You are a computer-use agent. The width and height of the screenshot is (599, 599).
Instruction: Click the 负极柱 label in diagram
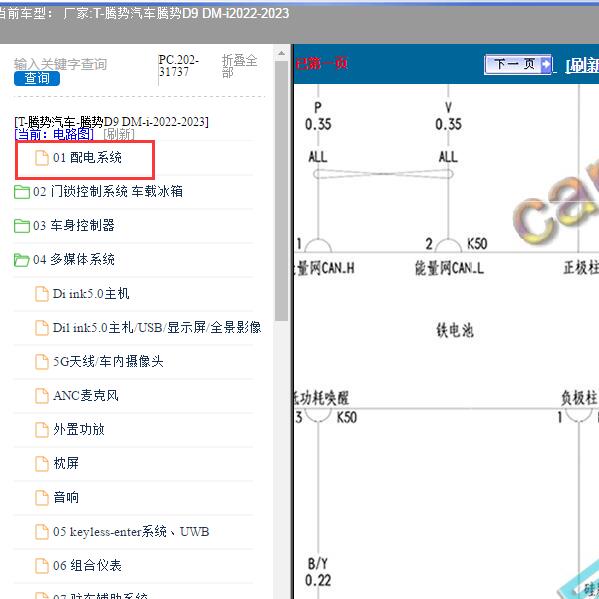[579, 398]
